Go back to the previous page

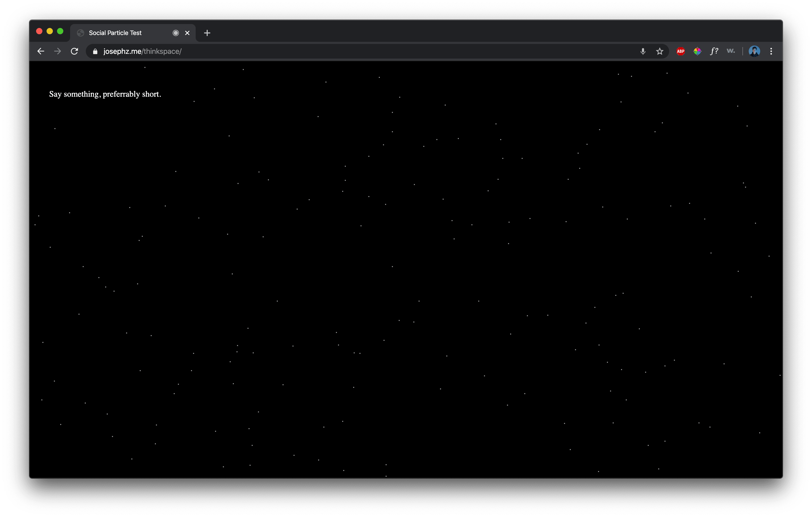41,51
